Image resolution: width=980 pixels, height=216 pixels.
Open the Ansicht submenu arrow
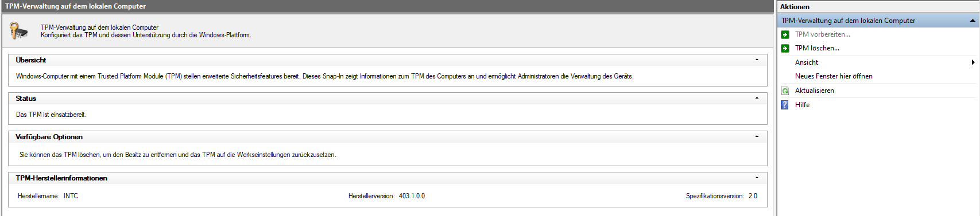[973, 62]
